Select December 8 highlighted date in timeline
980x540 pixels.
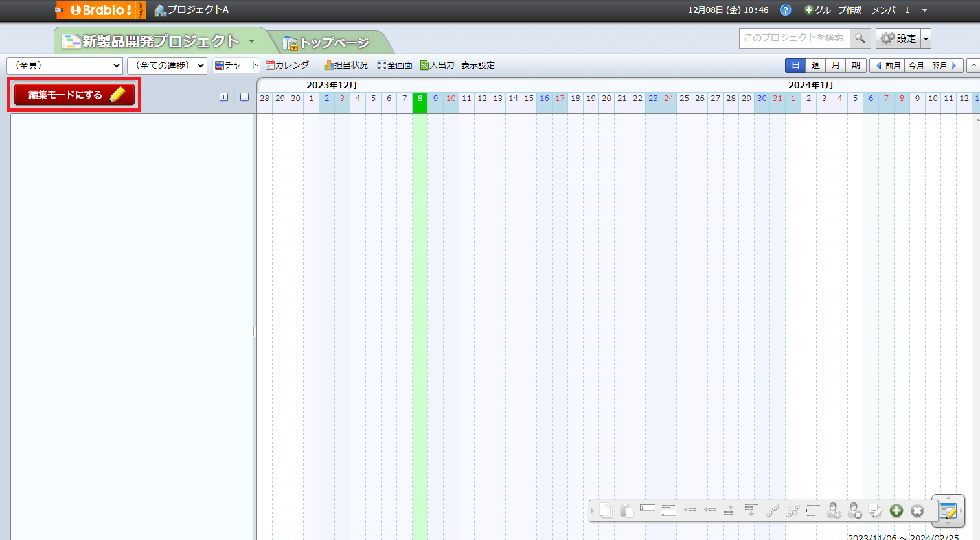pyautogui.click(x=420, y=99)
